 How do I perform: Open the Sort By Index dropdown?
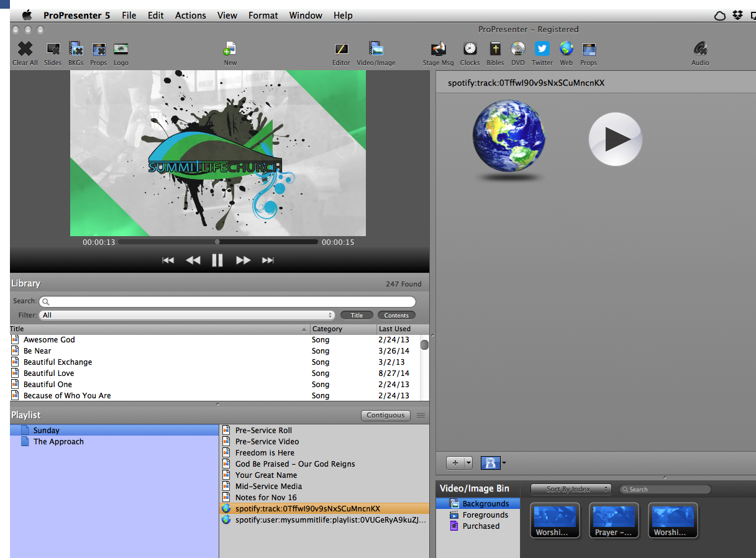(571, 489)
